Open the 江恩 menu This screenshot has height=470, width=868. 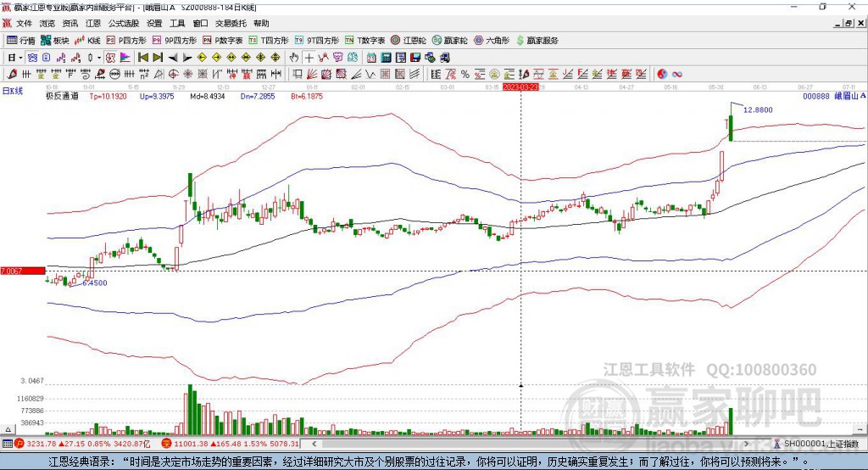pos(92,24)
